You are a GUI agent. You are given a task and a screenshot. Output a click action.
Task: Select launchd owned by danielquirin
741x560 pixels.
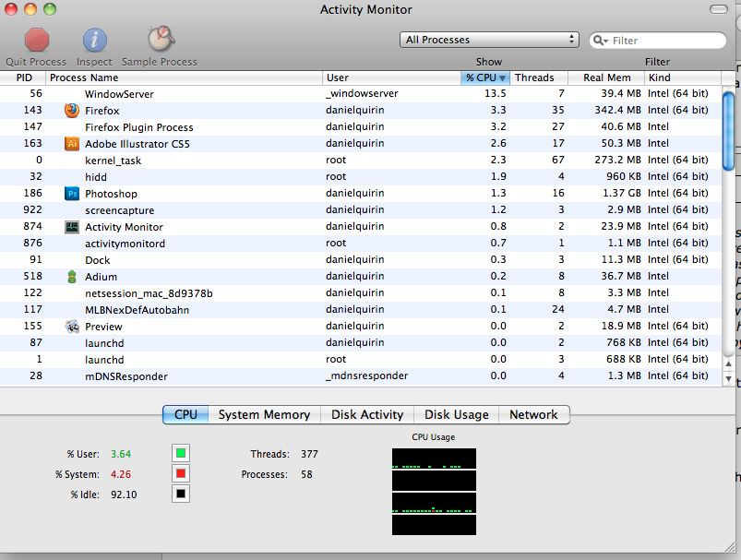coord(361,342)
